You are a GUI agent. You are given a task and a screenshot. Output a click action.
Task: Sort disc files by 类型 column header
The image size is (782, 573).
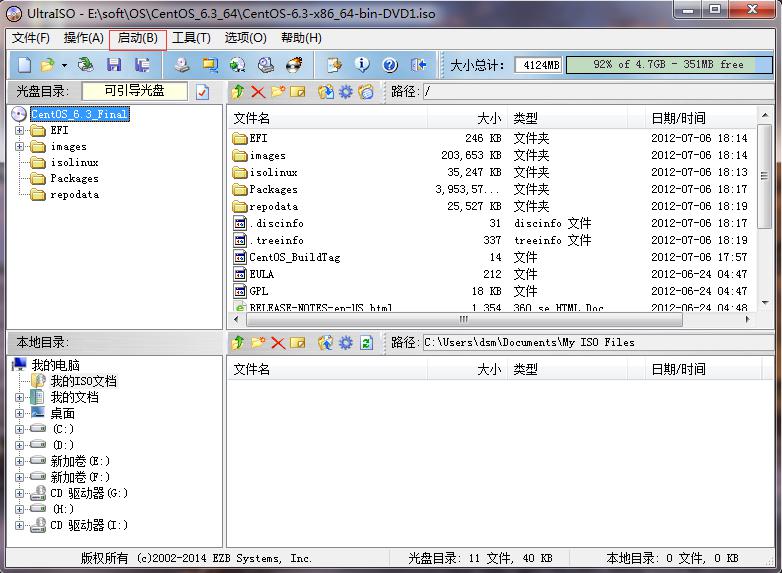pyautogui.click(x=569, y=119)
